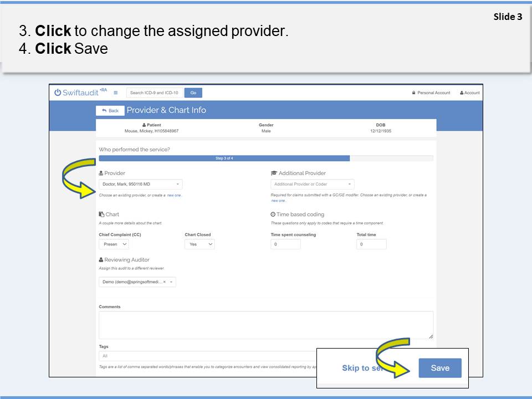
Task: Open the Account menu in header
Action: click(x=470, y=93)
